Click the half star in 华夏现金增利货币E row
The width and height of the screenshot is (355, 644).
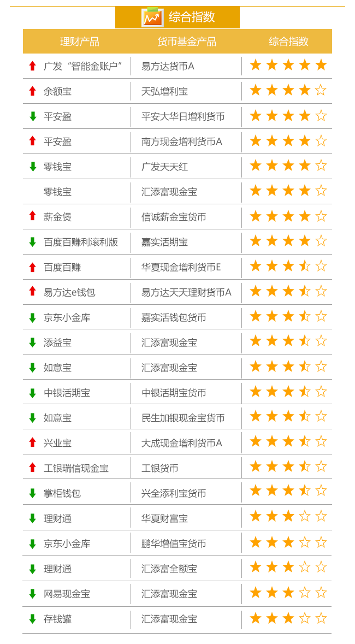(x=304, y=266)
